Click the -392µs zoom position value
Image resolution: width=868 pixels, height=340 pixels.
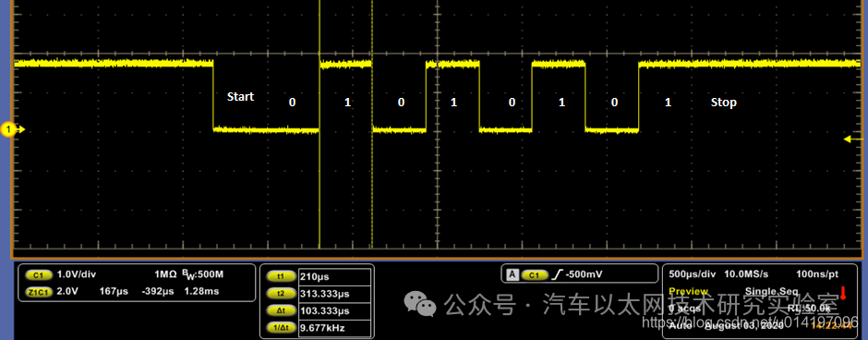point(157,291)
